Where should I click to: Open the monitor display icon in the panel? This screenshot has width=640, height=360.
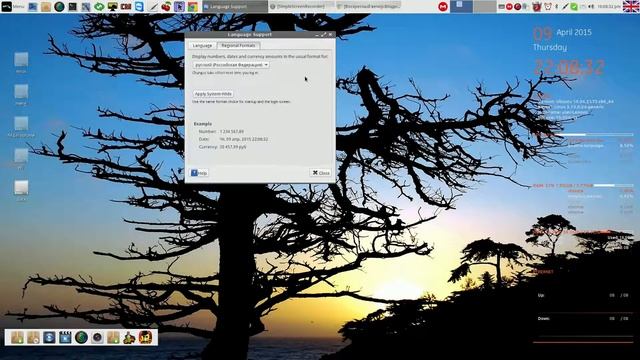pos(112,7)
